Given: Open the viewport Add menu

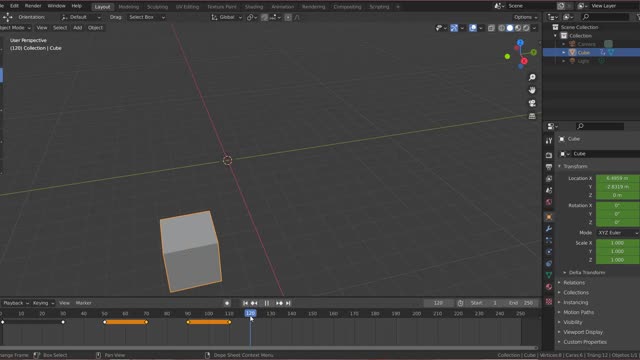Looking at the screenshot, I should click(x=78, y=28).
